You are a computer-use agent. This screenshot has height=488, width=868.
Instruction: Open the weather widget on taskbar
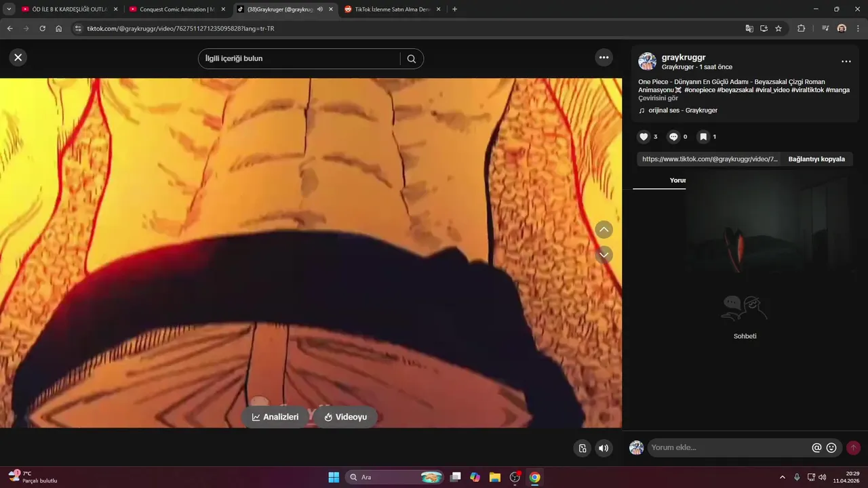coord(33,477)
